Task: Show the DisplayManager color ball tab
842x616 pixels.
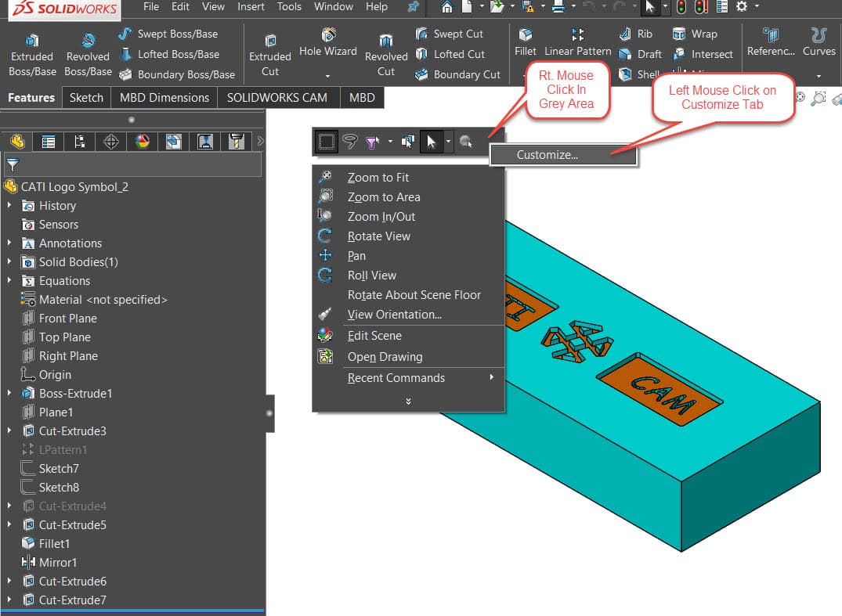Action: pos(143,142)
